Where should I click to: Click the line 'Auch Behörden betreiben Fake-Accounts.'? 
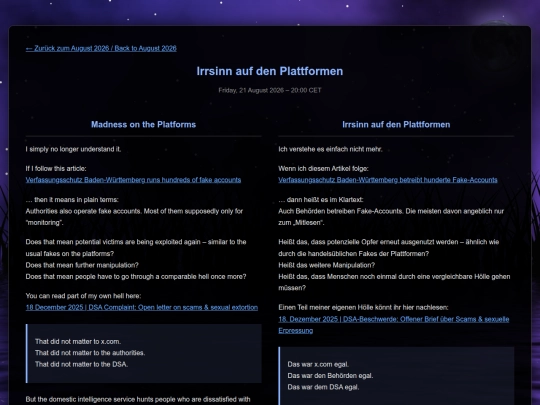coord(341,211)
